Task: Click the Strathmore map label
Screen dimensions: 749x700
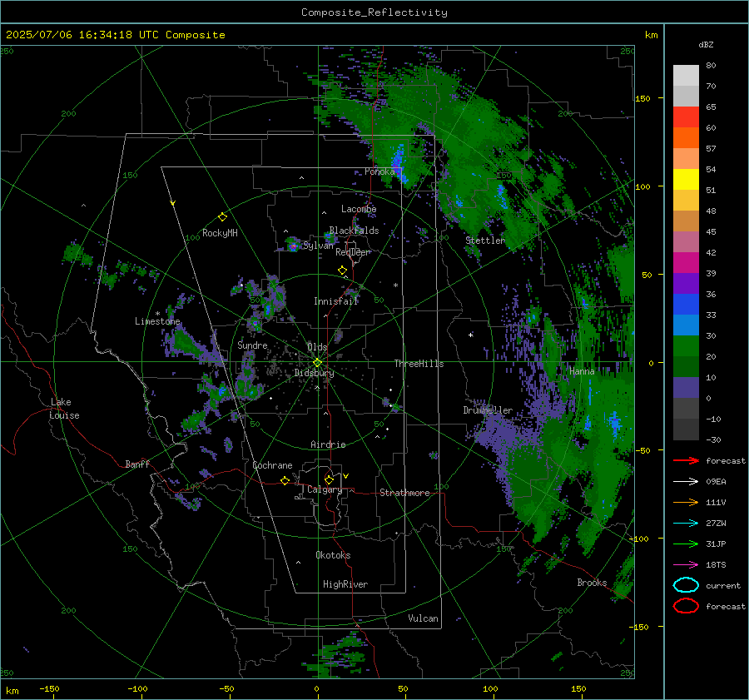Action: [404, 493]
